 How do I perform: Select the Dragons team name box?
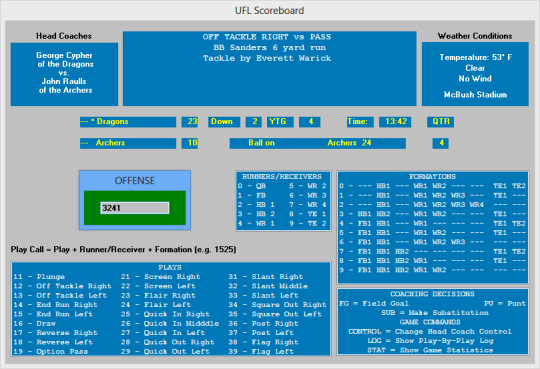128,122
